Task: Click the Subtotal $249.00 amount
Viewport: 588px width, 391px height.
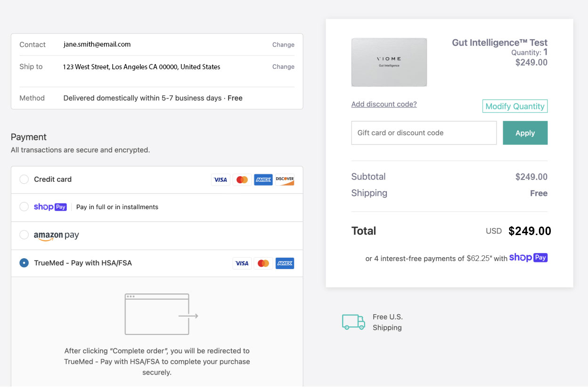Action: (x=531, y=177)
